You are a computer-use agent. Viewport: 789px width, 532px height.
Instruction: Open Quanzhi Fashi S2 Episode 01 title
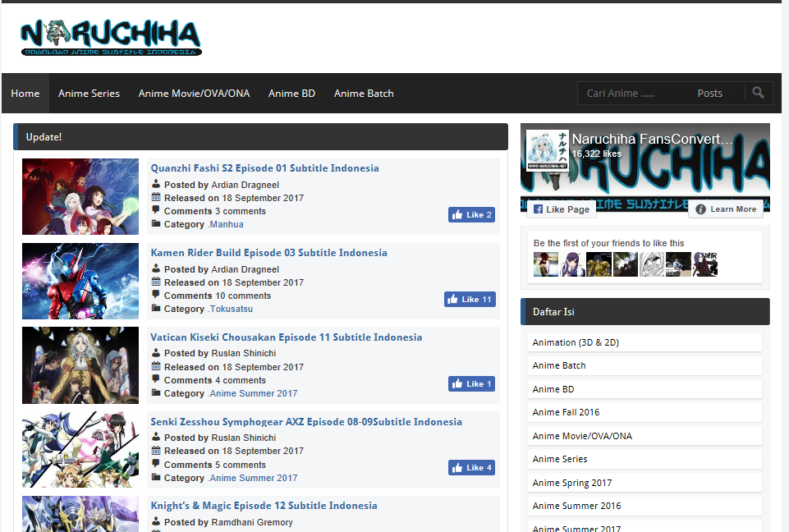264,168
